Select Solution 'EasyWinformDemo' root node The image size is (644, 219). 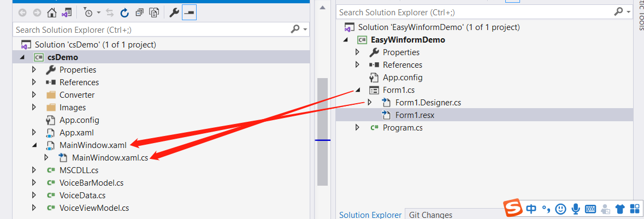coord(439,27)
